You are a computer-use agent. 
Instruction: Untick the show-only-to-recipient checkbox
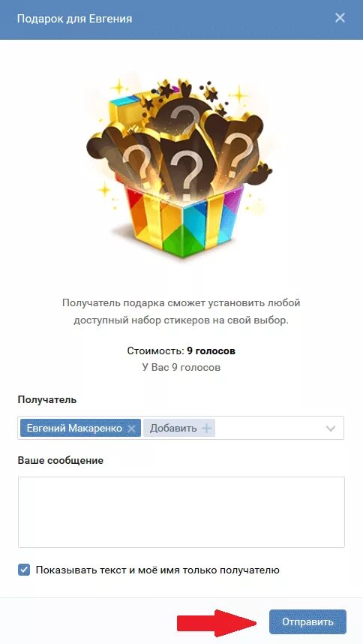(24, 570)
